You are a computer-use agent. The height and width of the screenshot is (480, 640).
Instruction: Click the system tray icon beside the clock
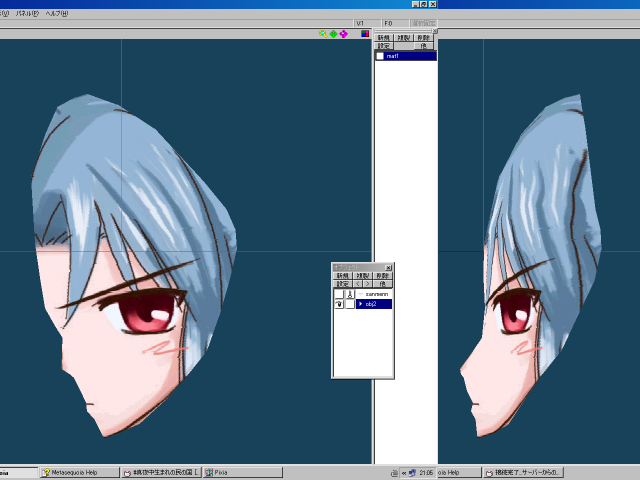coord(412,473)
